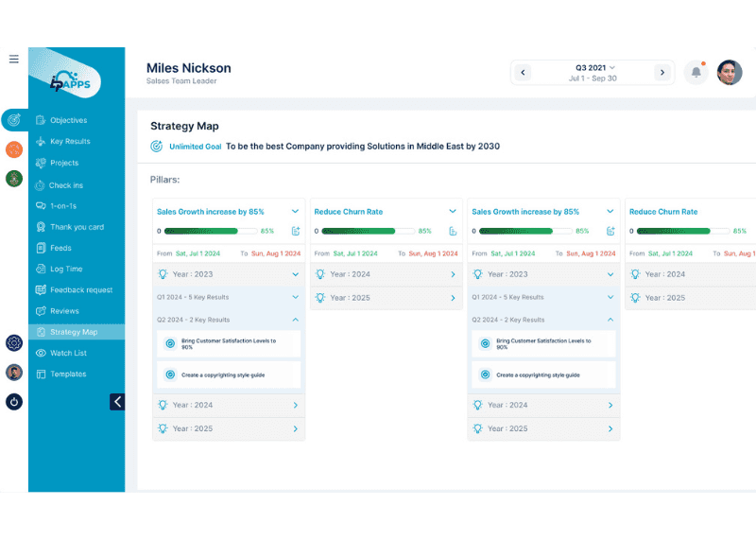Image resolution: width=756 pixels, height=540 pixels.
Task: Click the first Sales Growth progress bar
Action: [209, 231]
